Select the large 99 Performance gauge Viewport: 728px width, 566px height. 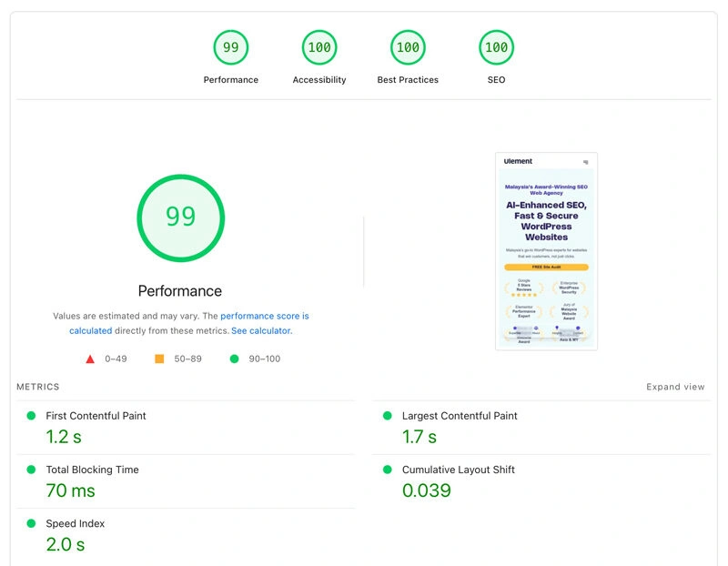tap(180, 217)
